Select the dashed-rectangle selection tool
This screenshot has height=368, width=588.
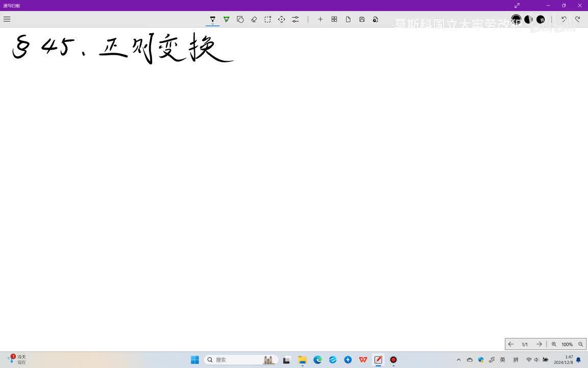[x=268, y=19]
